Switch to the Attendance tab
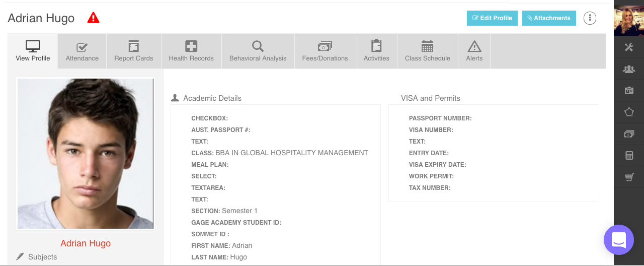This screenshot has height=266, width=644. [x=82, y=51]
